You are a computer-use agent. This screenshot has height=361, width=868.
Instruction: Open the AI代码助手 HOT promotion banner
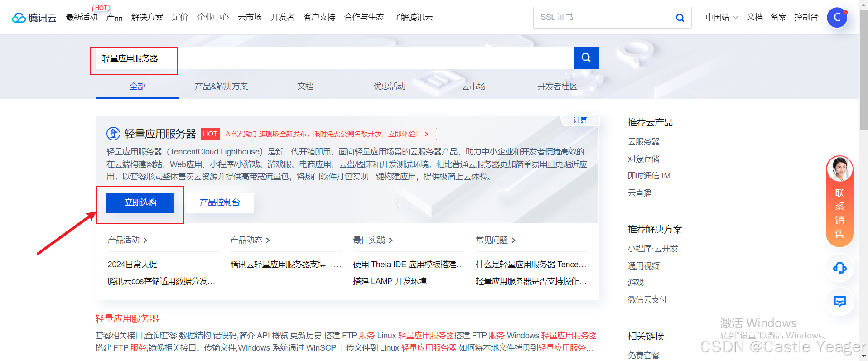tap(319, 134)
